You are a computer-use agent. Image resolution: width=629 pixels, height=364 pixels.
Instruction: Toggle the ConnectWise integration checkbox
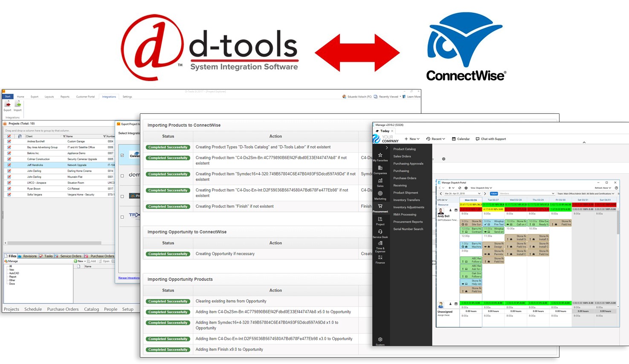coord(122,155)
